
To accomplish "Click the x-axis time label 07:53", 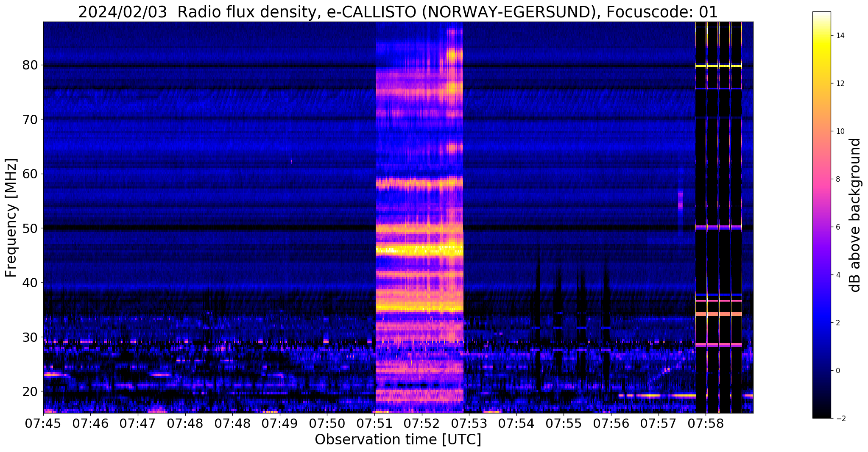I will click(x=469, y=423).
